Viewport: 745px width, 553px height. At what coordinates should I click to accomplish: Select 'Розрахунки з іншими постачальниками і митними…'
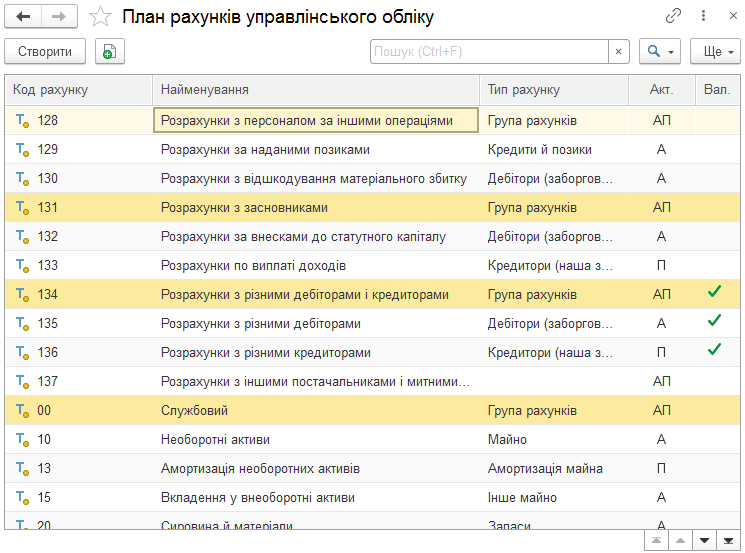pyautogui.click(x=315, y=381)
